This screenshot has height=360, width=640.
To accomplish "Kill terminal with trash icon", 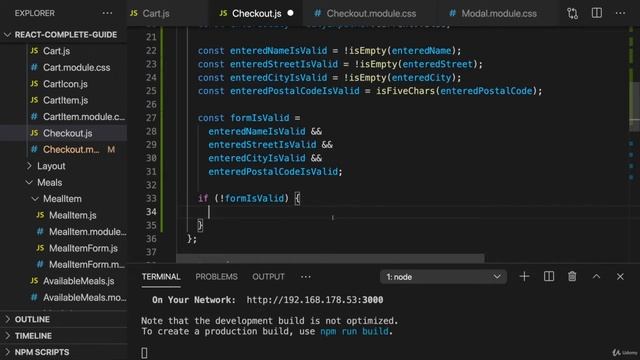I will (x=572, y=276).
